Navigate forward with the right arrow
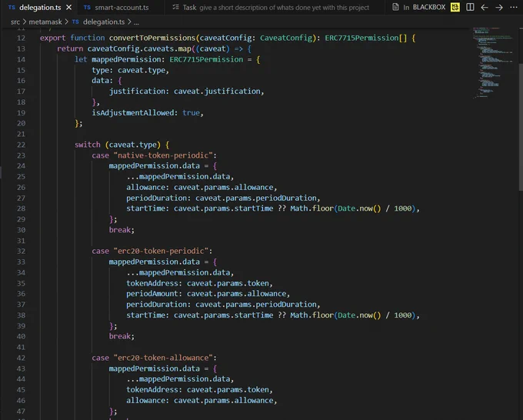The width and height of the screenshot is (523, 420). coord(499,8)
